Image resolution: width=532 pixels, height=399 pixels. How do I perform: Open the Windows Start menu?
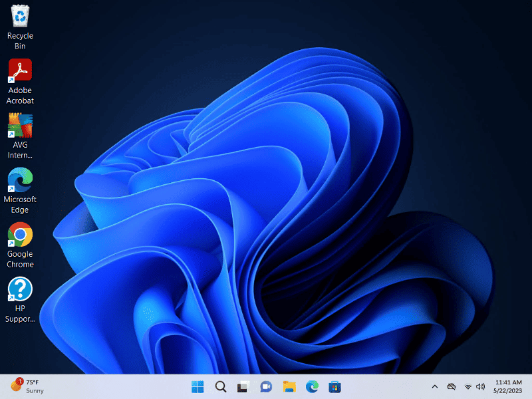coord(198,386)
